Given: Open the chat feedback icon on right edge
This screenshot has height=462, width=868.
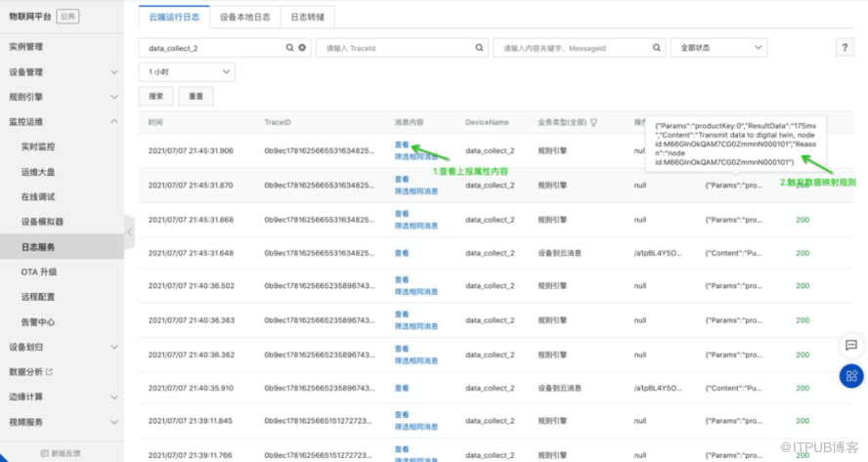Looking at the screenshot, I should pyautogui.click(x=850, y=346).
